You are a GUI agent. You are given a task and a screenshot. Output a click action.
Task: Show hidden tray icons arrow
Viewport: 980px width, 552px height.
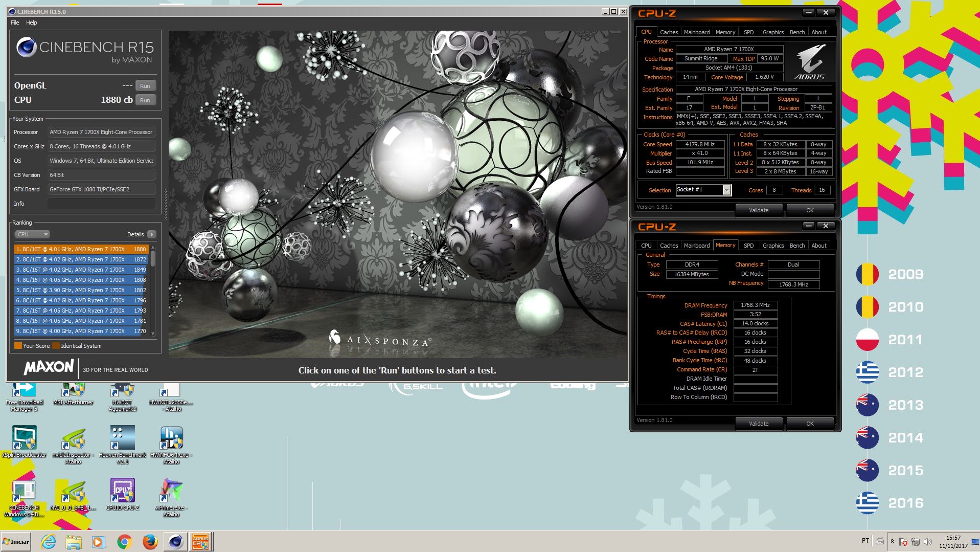tap(892, 541)
